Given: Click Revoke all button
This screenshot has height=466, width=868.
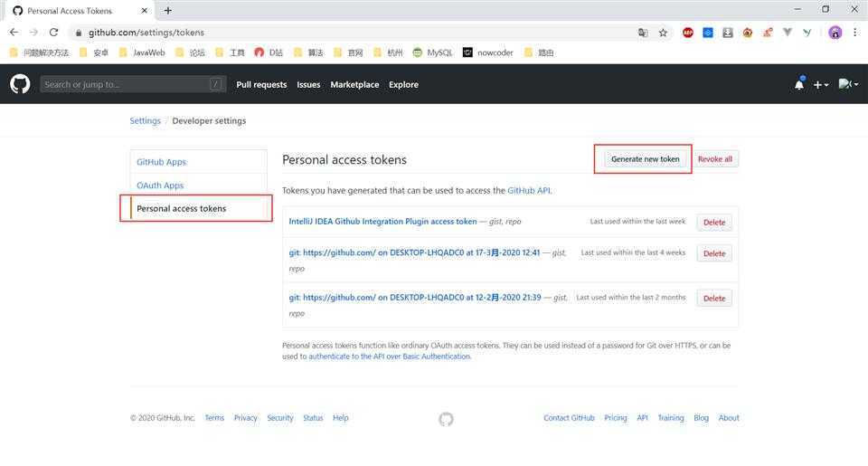Looking at the screenshot, I should click(x=714, y=159).
